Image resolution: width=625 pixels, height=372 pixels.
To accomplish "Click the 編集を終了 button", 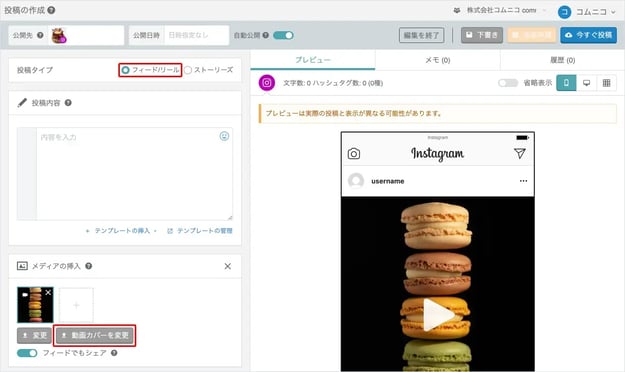I will click(x=421, y=35).
